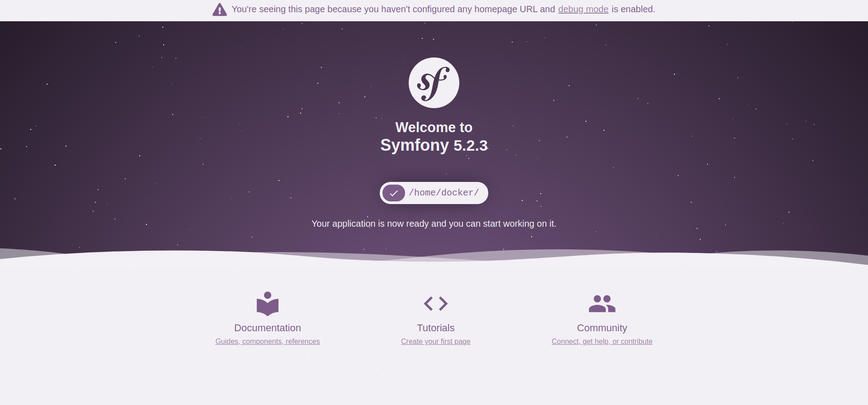Image resolution: width=868 pixels, height=405 pixels.
Task: Click the Welcome to heading line
Action: (434, 127)
